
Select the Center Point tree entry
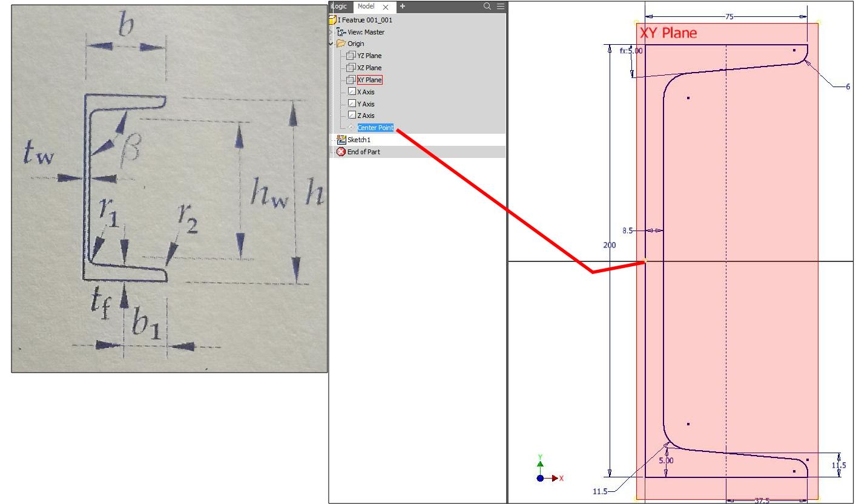click(375, 127)
